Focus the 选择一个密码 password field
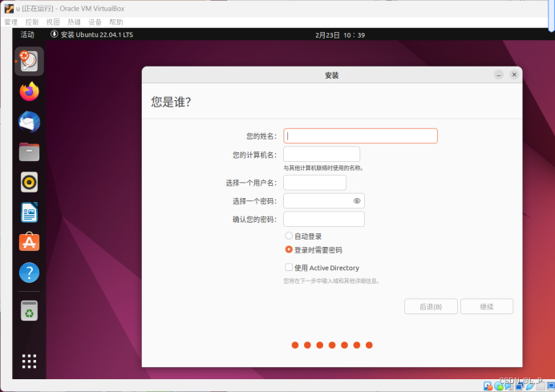The height and width of the screenshot is (392, 555). pyautogui.click(x=324, y=201)
